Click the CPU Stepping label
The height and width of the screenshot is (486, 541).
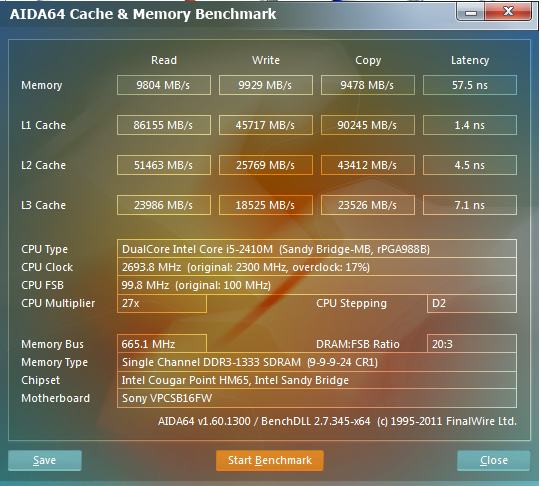coord(351,303)
